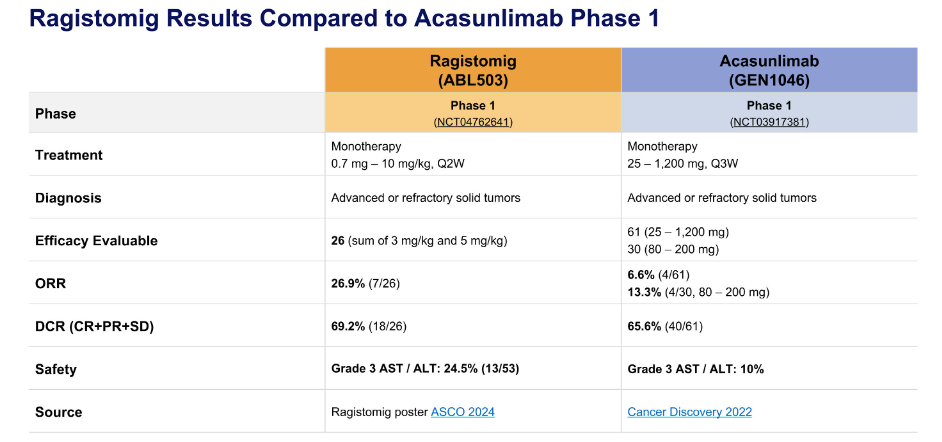
Task: Click the 26.9% (7/26) ORR value
Action: pos(376,283)
